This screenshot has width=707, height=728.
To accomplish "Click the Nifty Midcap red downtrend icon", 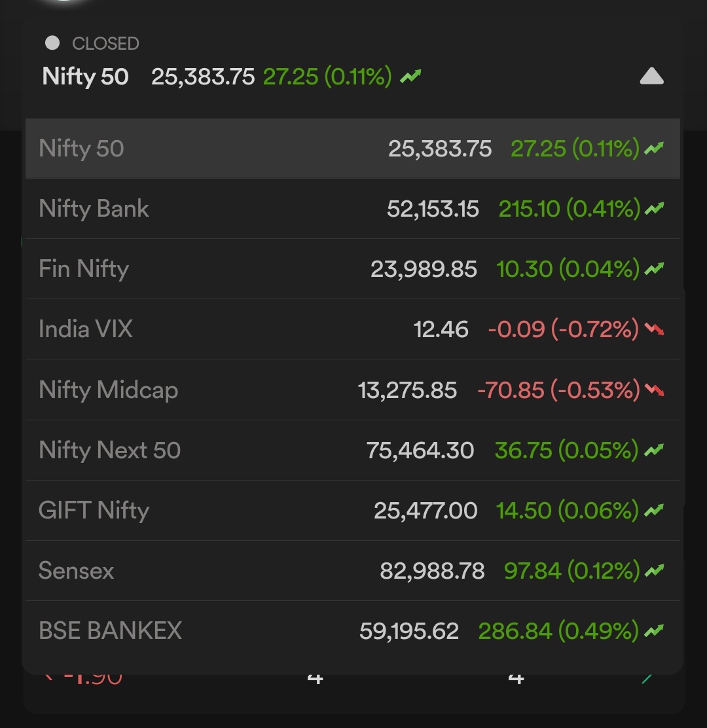I will 654,390.
